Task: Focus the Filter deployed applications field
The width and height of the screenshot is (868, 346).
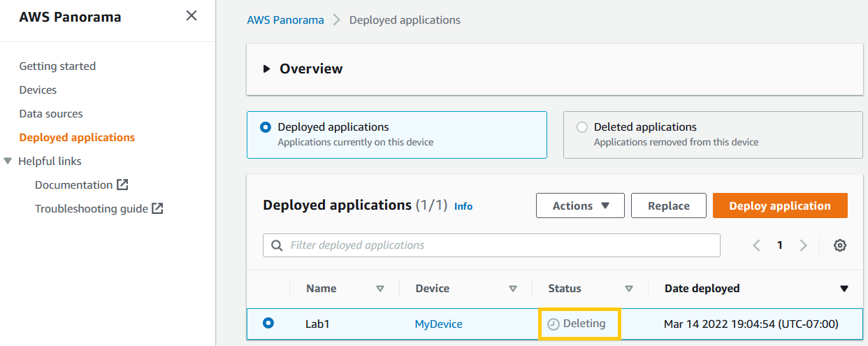Action: point(492,245)
